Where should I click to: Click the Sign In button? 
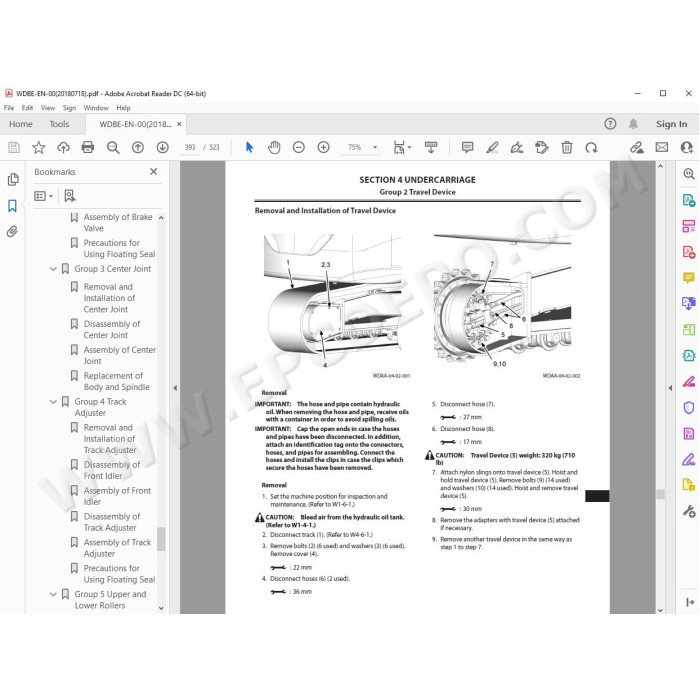point(671,124)
